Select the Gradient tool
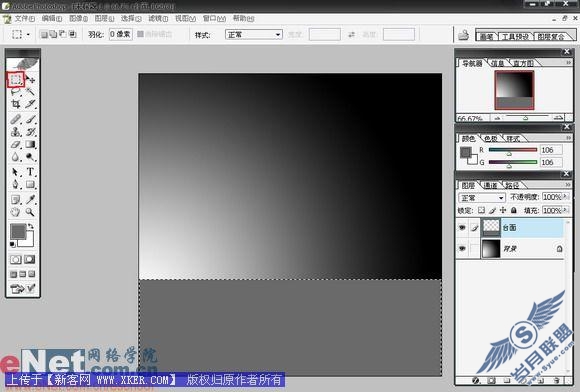Screen dimensions: 580x392 tap(30, 144)
